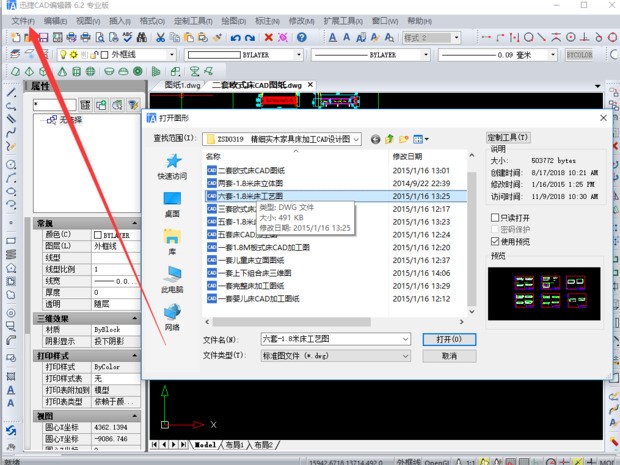Switch to the 图纸1.dwg tab

(x=183, y=85)
